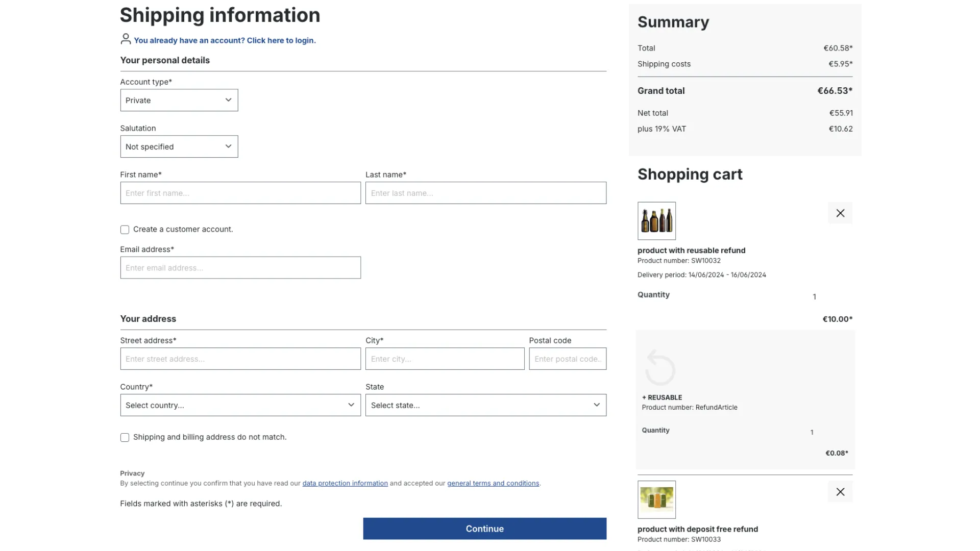Open the 'Select state...' dropdown

pos(485,405)
